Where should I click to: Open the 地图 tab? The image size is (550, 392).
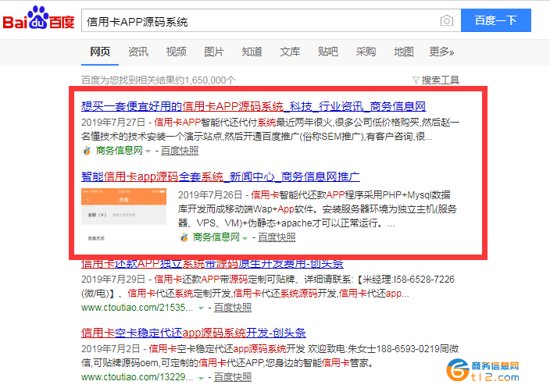pos(404,52)
